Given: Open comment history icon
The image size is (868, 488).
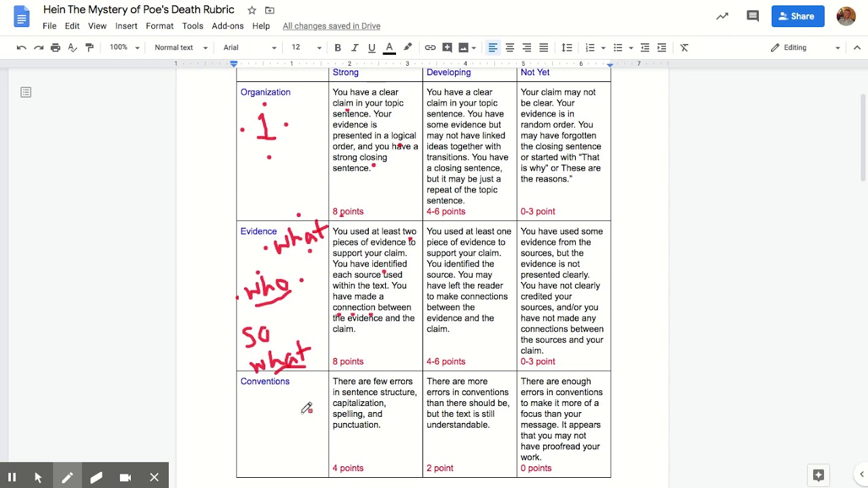Looking at the screenshot, I should click(x=753, y=16).
